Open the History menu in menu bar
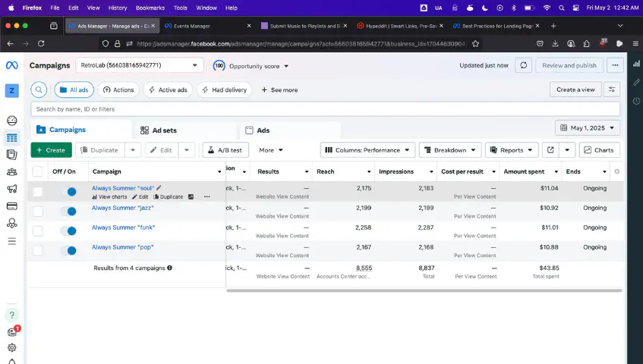This screenshot has width=643, height=364. pos(118,8)
